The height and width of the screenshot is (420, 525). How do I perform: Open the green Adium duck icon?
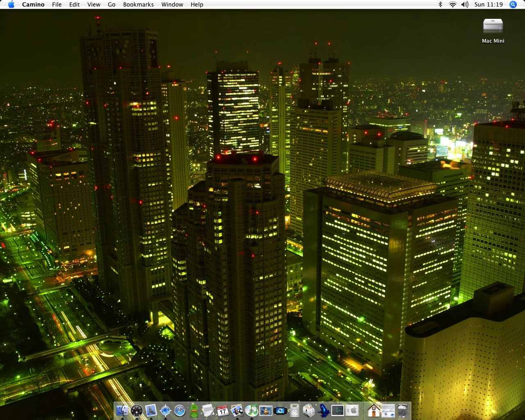194,410
